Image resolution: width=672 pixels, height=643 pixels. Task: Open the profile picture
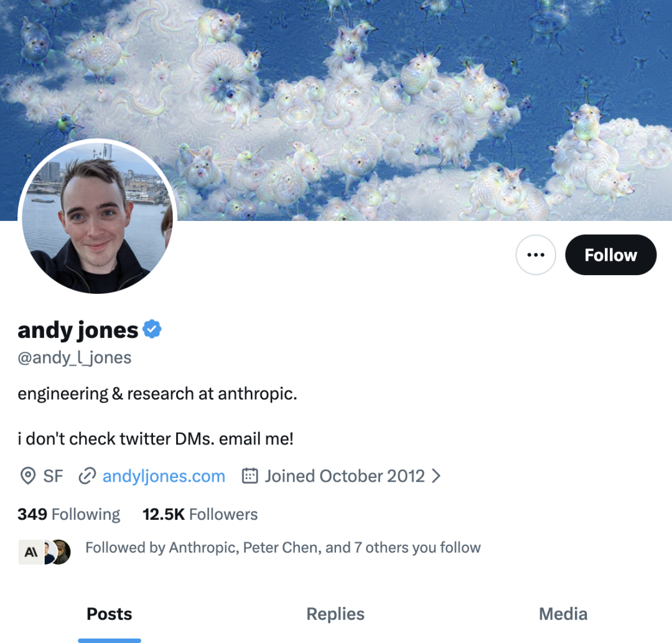(x=97, y=218)
